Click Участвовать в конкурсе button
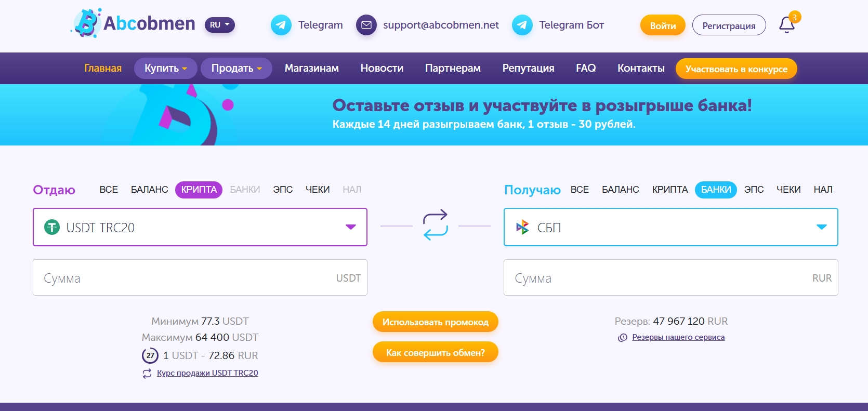Screen dimensions: 868x411 pyautogui.click(x=736, y=69)
